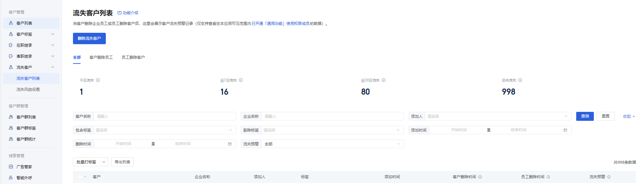644x184 pixels.
Task: Click the 客户列表 person icon
Action: point(11,23)
